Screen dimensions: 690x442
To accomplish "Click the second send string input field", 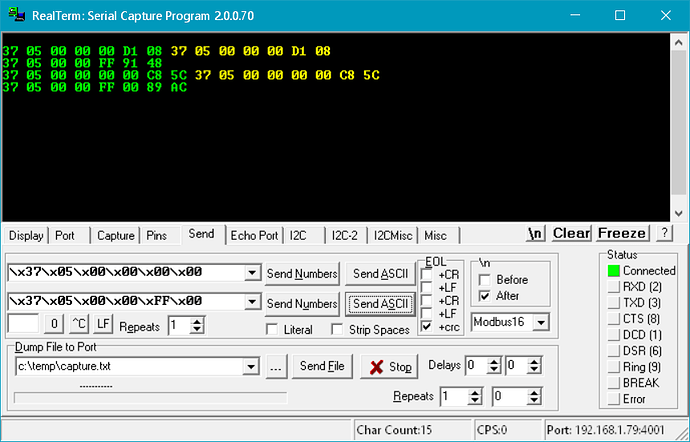I will point(126,302).
